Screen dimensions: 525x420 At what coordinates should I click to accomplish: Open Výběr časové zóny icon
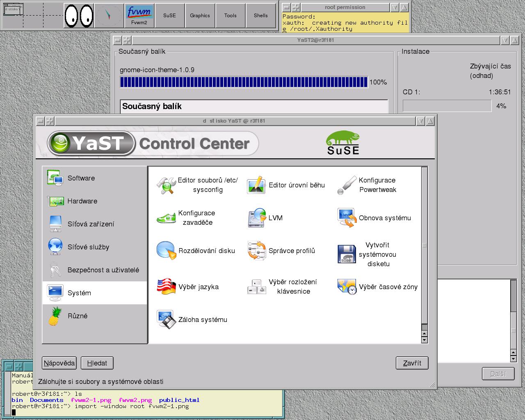[347, 287]
